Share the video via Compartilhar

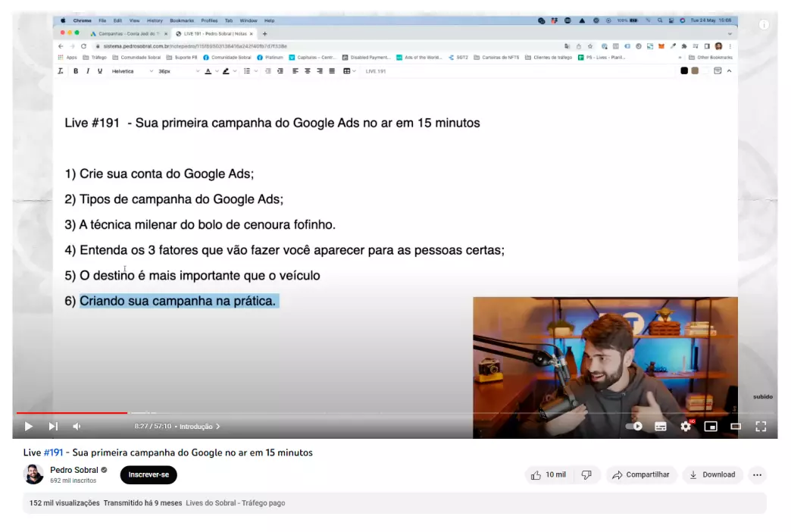point(641,475)
